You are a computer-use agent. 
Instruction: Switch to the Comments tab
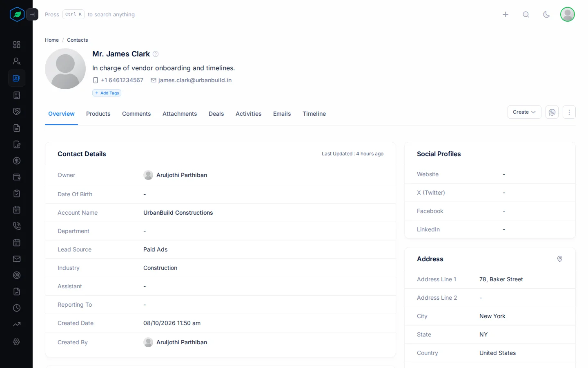click(x=136, y=114)
